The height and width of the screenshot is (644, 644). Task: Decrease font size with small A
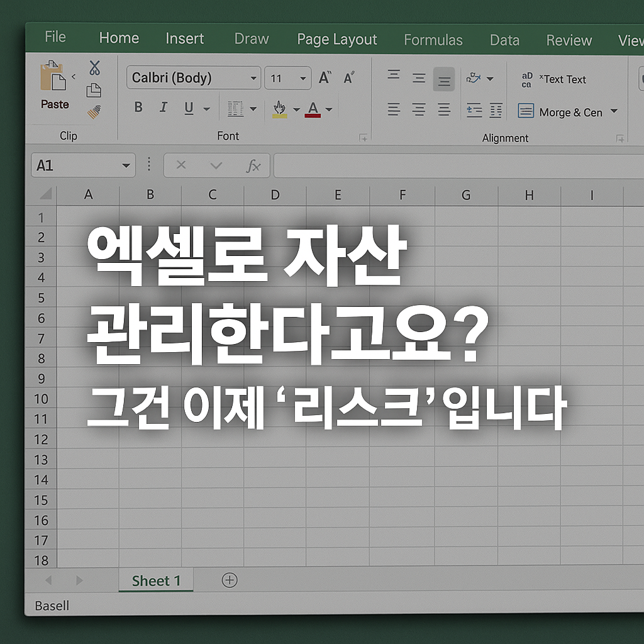[348, 77]
